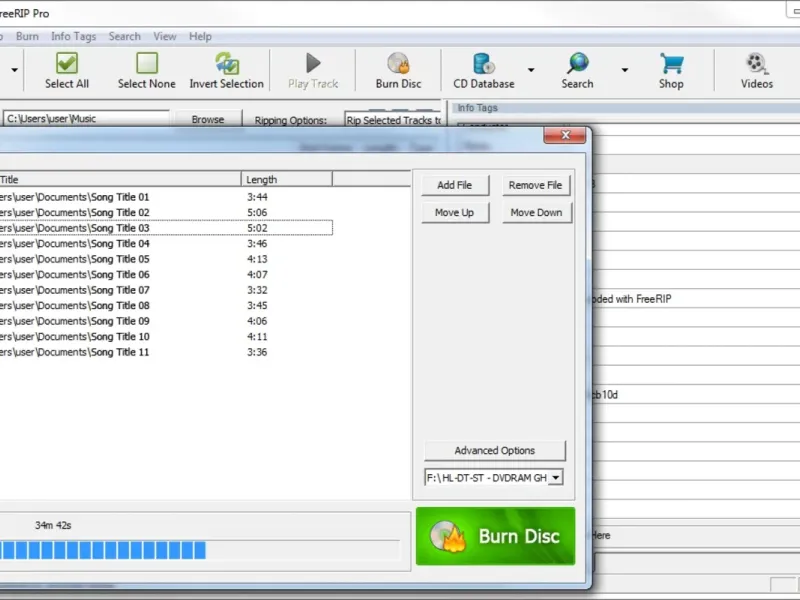The image size is (800, 600).
Task: Click the Add File button
Action: [x=455, y=185]
